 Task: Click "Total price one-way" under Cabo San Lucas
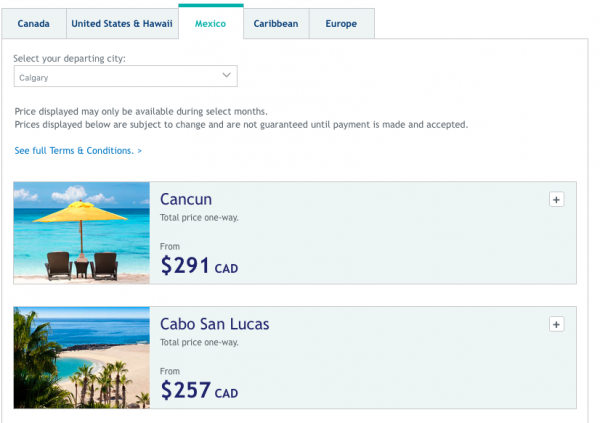(199, 342)
